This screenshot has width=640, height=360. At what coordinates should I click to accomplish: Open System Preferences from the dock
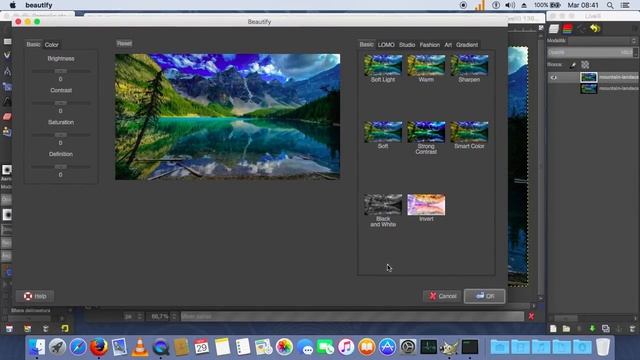(408, 347)
